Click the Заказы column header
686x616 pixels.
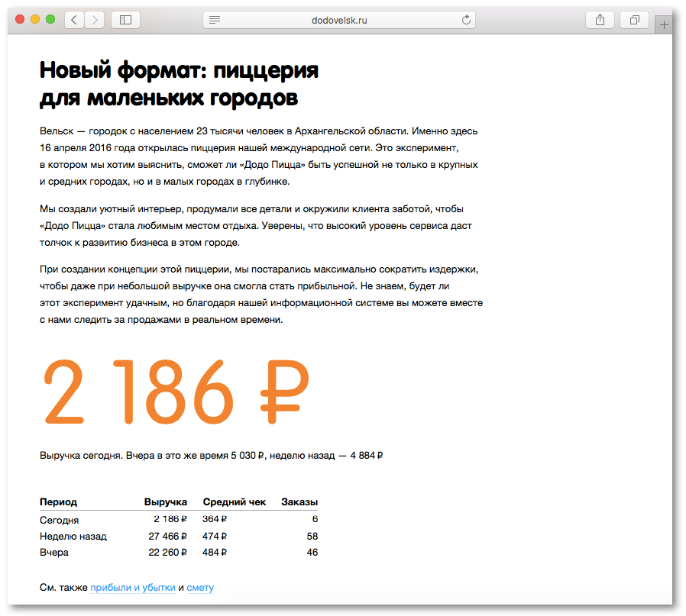click(x=299, y=502)
